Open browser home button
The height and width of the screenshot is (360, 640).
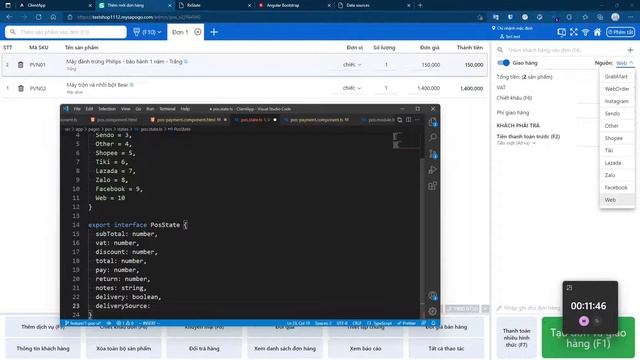[x=53, y=17]
